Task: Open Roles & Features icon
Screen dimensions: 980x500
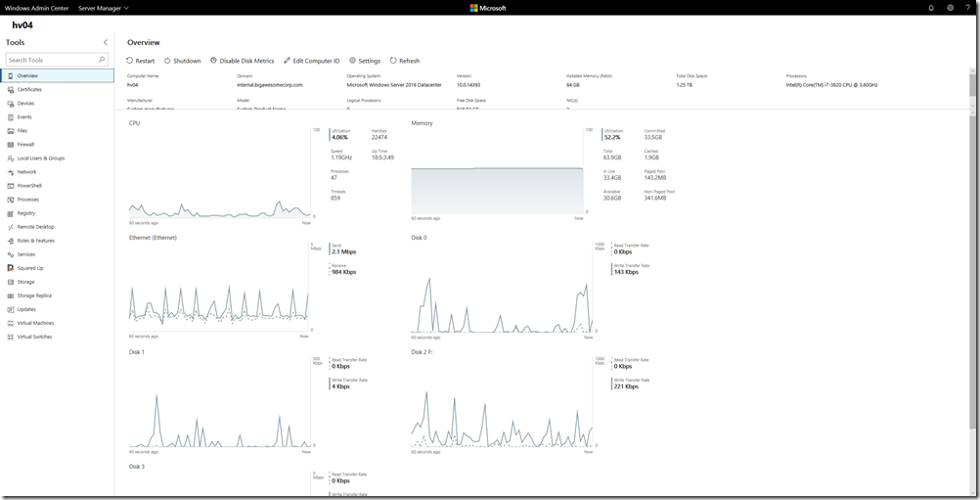Action: (11, 241)
